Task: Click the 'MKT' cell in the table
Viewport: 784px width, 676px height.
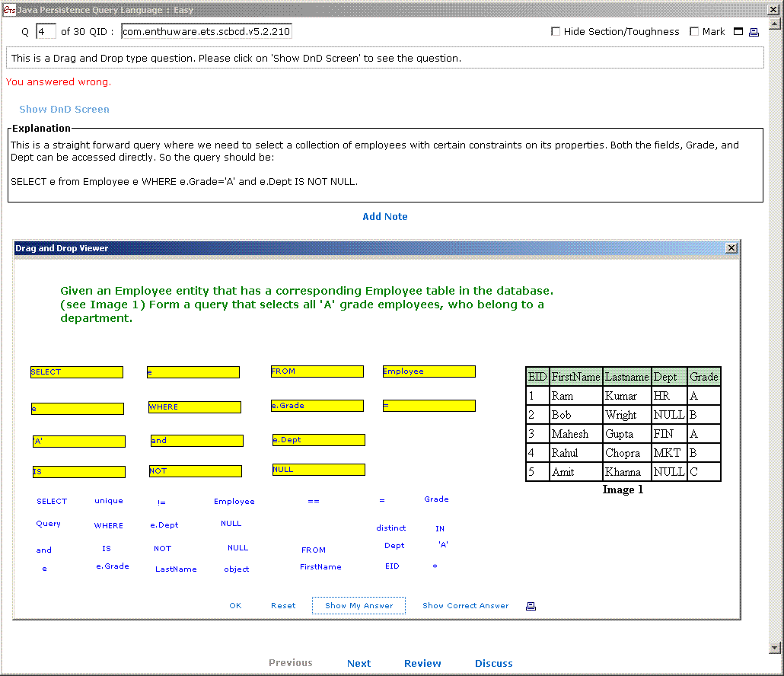Action: tap(670, 453)
